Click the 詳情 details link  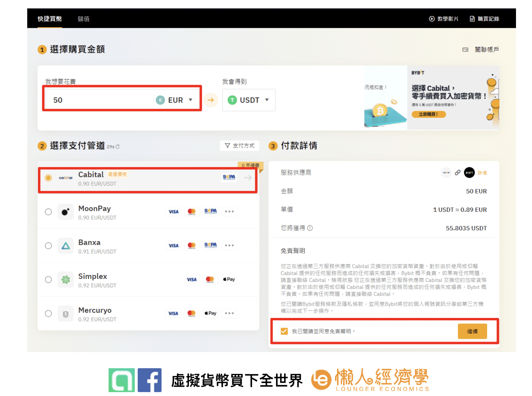(482, 173)
